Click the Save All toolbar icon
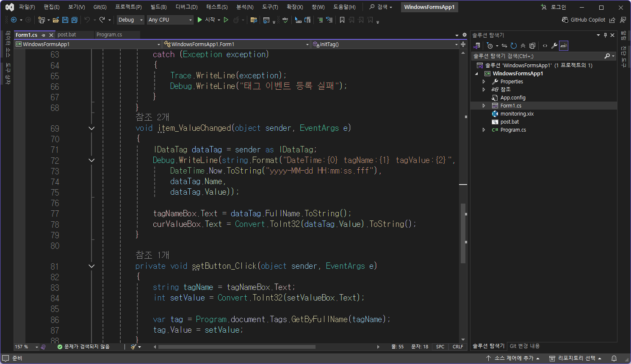The height and width of the screenshot is (364, 631). [x=75, y=20]
